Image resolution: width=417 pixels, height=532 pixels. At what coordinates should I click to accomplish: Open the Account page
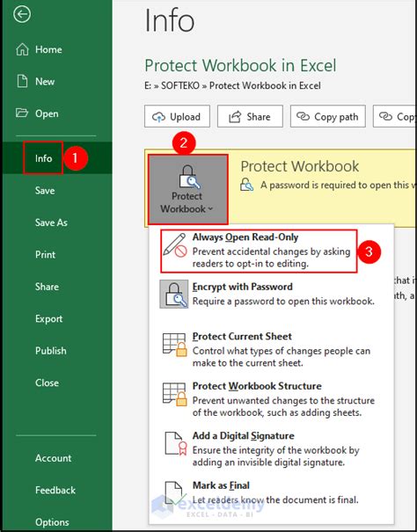(x=54, y=458)
